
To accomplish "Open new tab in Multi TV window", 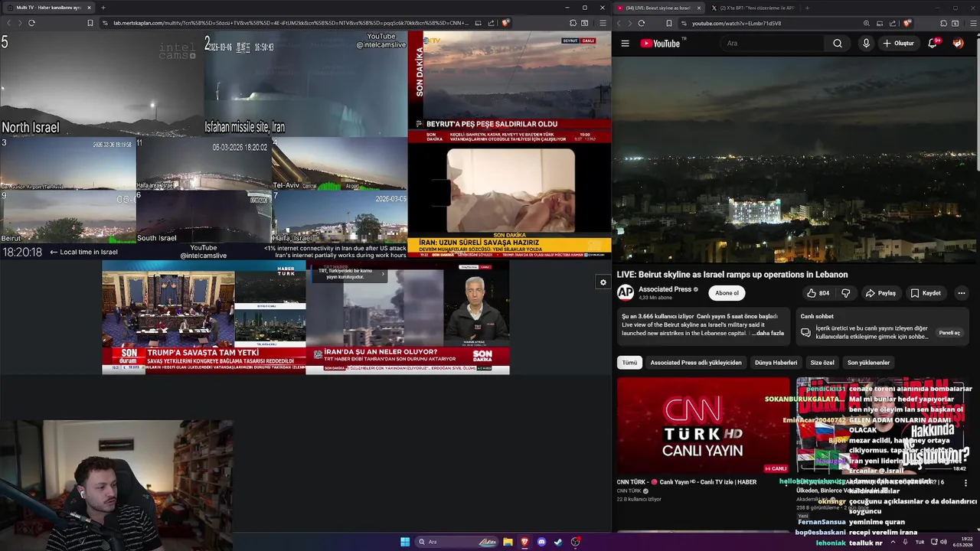I will pos(103,8).
